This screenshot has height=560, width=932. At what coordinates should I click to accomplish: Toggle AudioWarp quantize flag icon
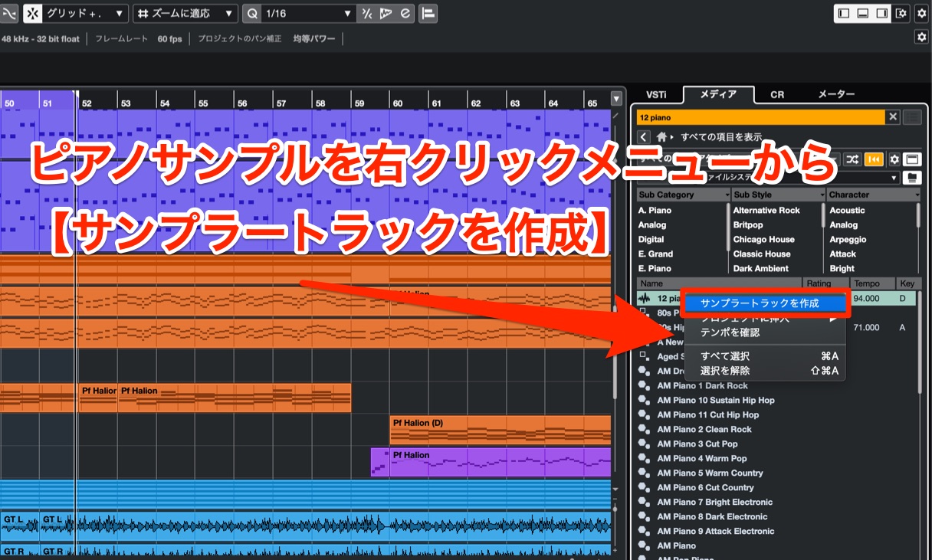[x=386, y=13]
